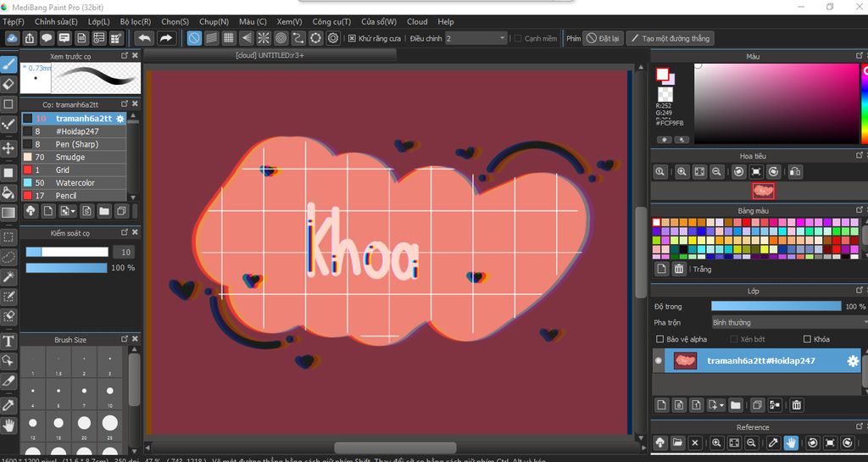
Task: Add brush from cloud icon under brush list
Action: 31,211
